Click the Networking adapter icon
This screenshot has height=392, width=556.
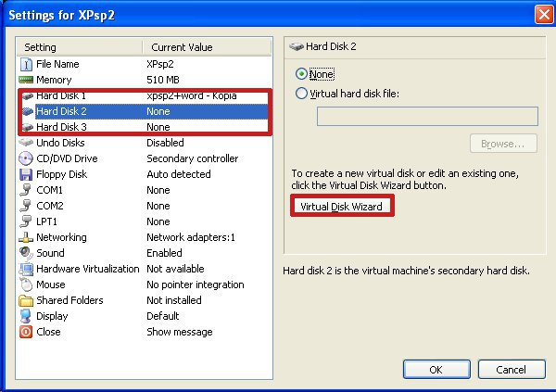click(26, 237)
